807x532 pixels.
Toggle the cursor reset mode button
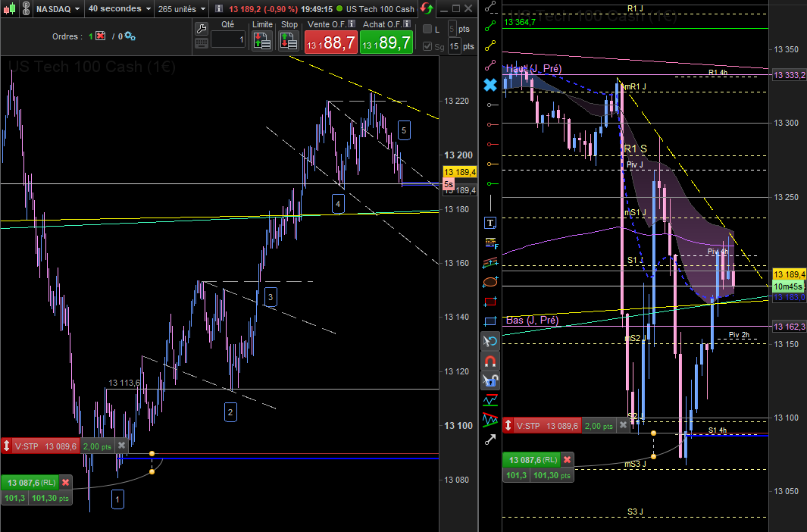pyautogui.click(x=490, y=341)
